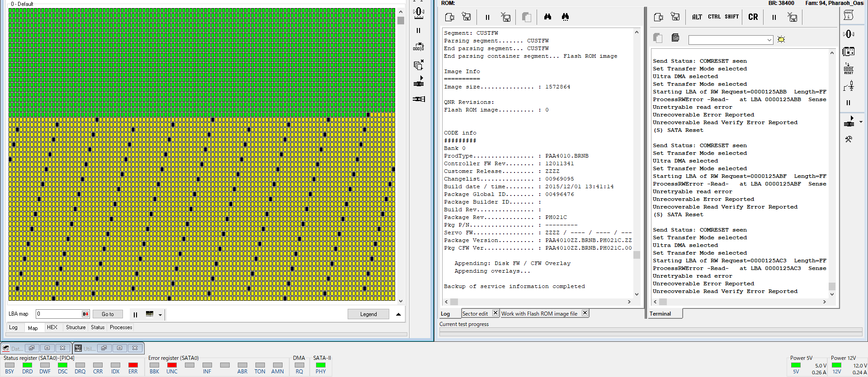This screenshot has height=377, width=868.
Task: Open the map Legend button
Action: coord(368,314)
